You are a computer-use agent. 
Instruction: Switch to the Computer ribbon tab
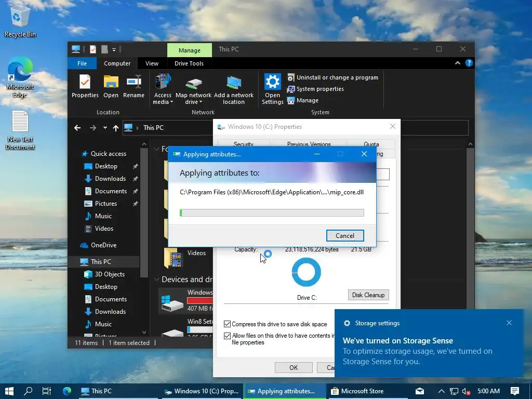tap(117, 63)
